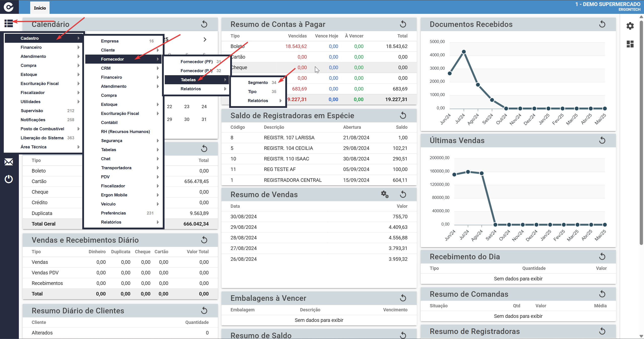Image resolution: width=644 pixels, height=339 pixels.
Task: Click the dashboard layout grid icon
Action: [630, 44]
